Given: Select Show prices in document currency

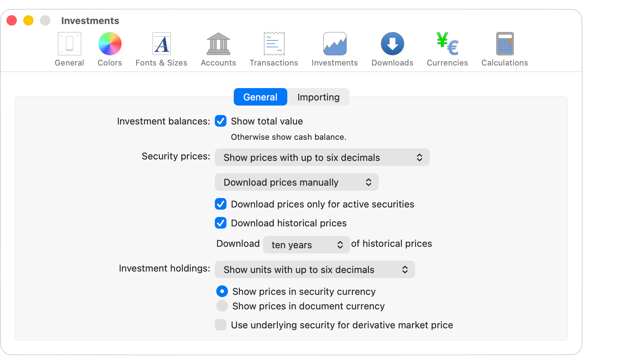Looking at the screenshot, I should click(222, 306).
